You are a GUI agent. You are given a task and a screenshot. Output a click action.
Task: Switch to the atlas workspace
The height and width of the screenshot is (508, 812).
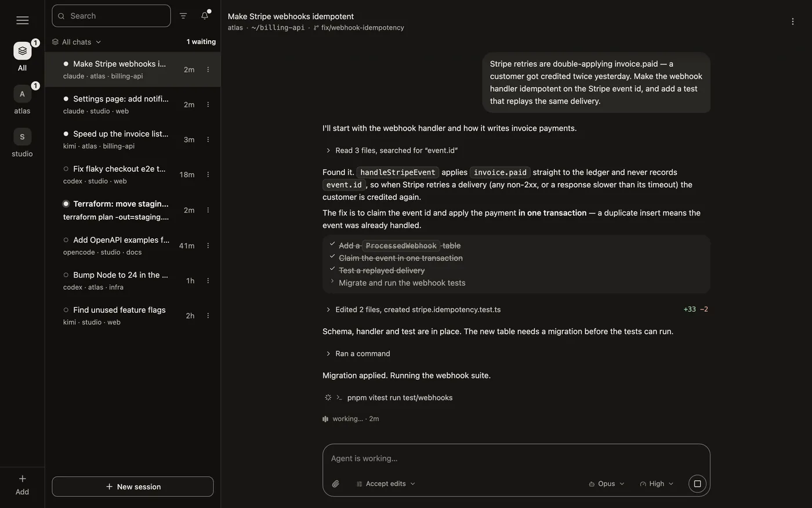point(22,94)
